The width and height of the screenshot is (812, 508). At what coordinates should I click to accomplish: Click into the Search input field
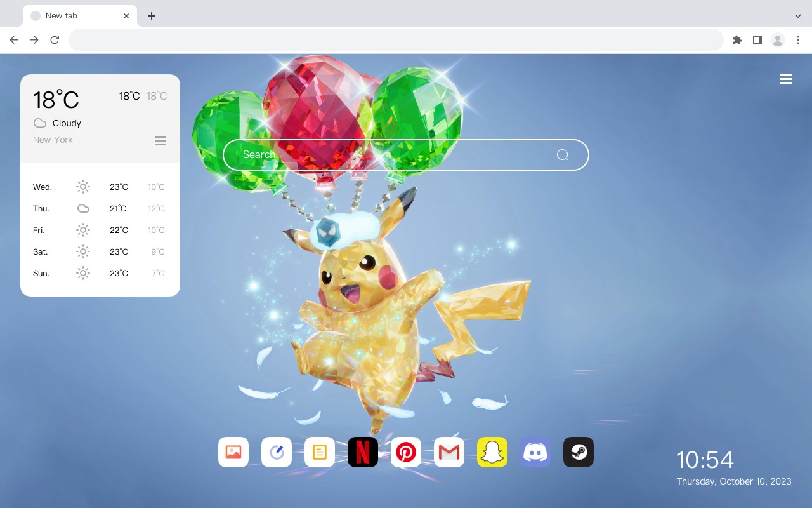[406, 155]
